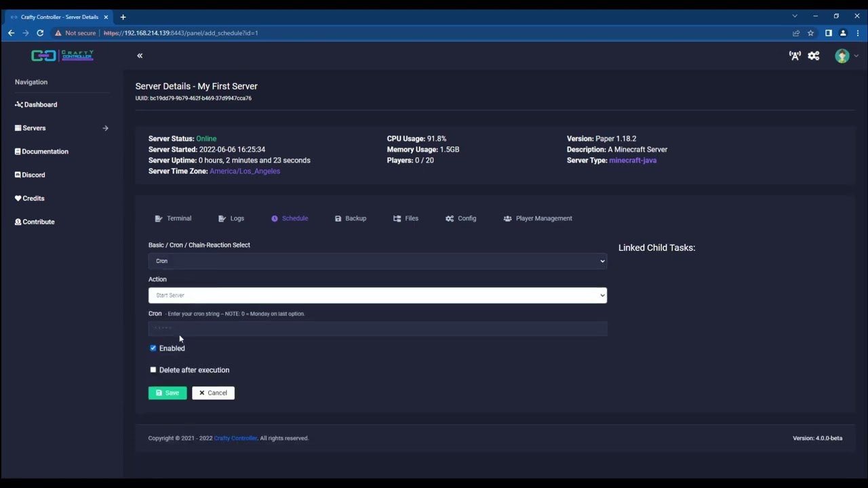Select the Schedule tab
The width and height of the screenshot is (868, 488).
point(290,218)
